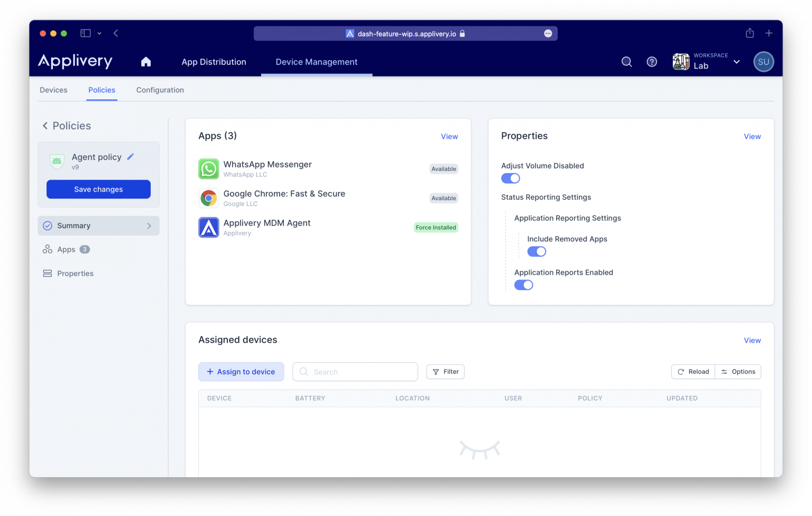This screenshot has height=516, width=812.
Task: Turn off Include Removed Apps
Action: (x=537, y=251)
